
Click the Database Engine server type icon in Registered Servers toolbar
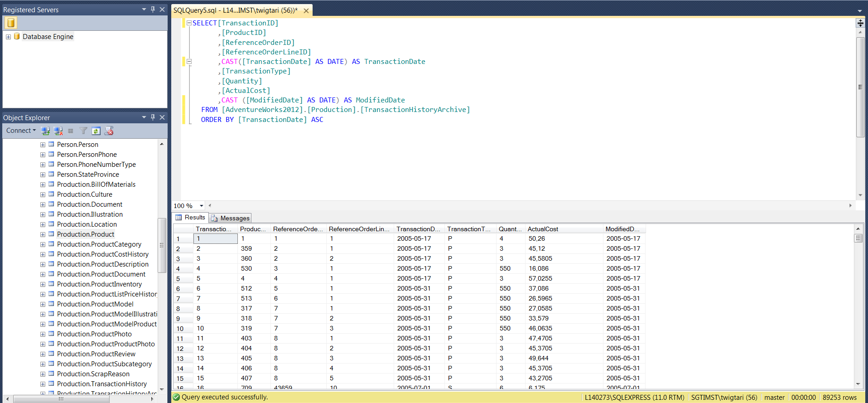(11, 23)
